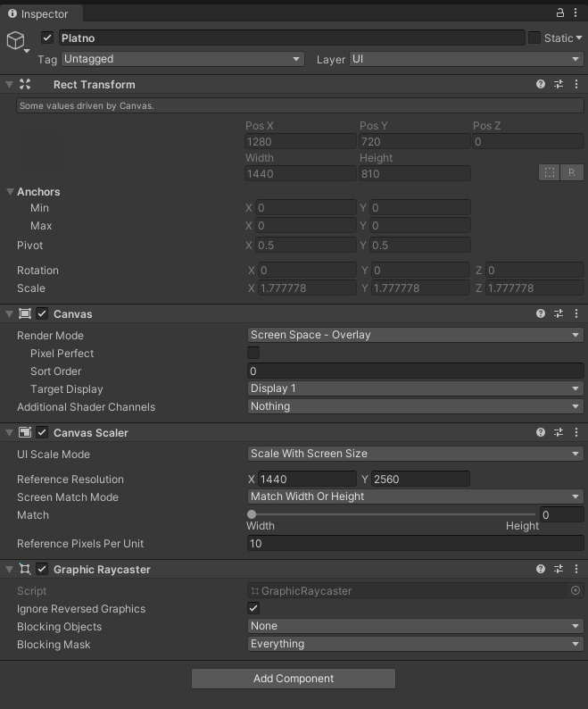This screenshot has height=709, width=588.
Task: Open Canvas Scaler more options menu
Action: tap(576, 433)
